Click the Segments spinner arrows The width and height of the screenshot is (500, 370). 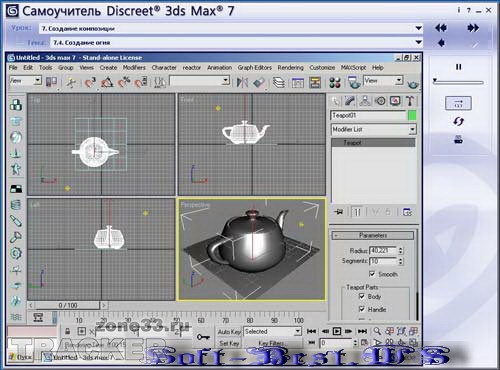401,261
